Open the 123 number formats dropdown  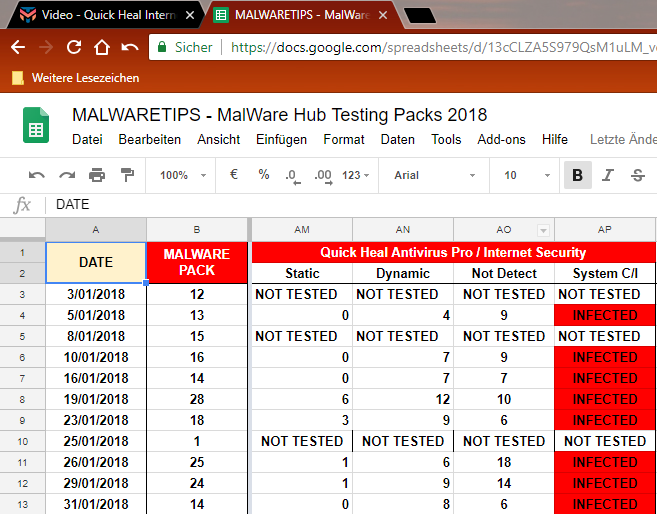(x=355, y=175)
